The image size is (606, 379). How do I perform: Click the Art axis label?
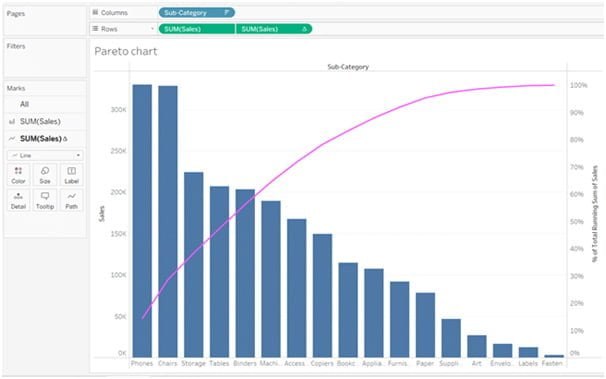coord(477,364)
